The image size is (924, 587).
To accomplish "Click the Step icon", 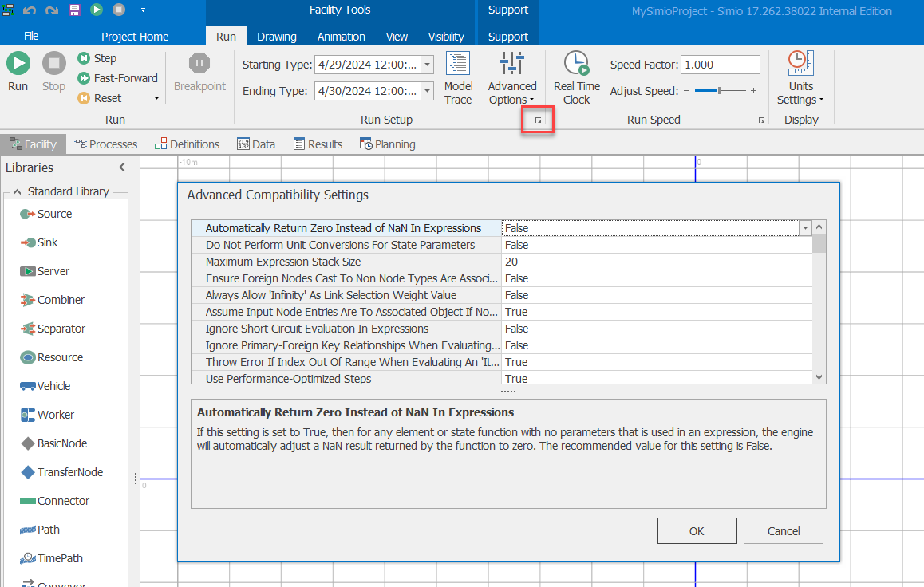I will 84,57.
